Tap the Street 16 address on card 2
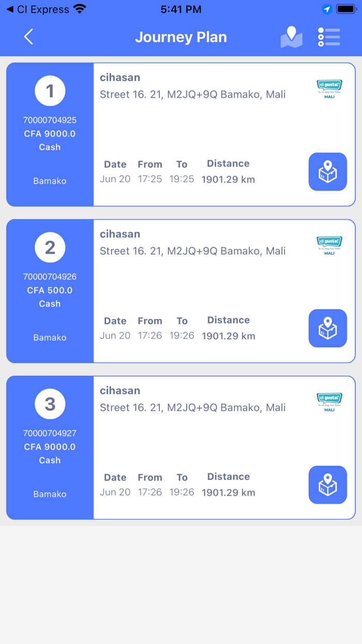Screen dimensions: 362x644 click(192, 251)
